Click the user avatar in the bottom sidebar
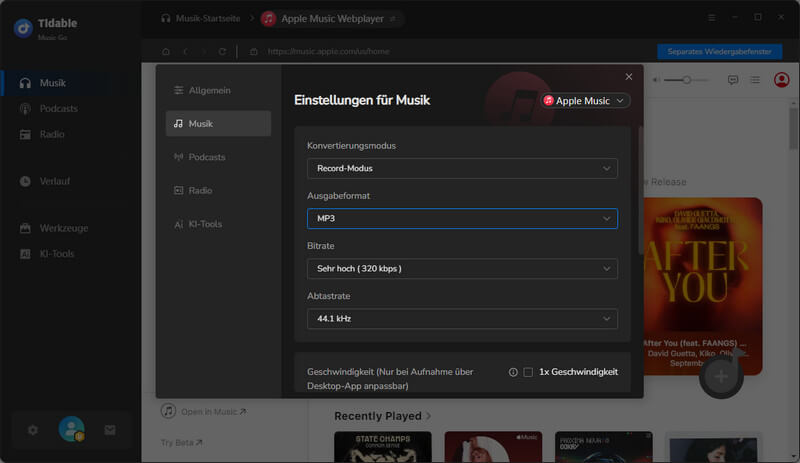 point(71,429)
